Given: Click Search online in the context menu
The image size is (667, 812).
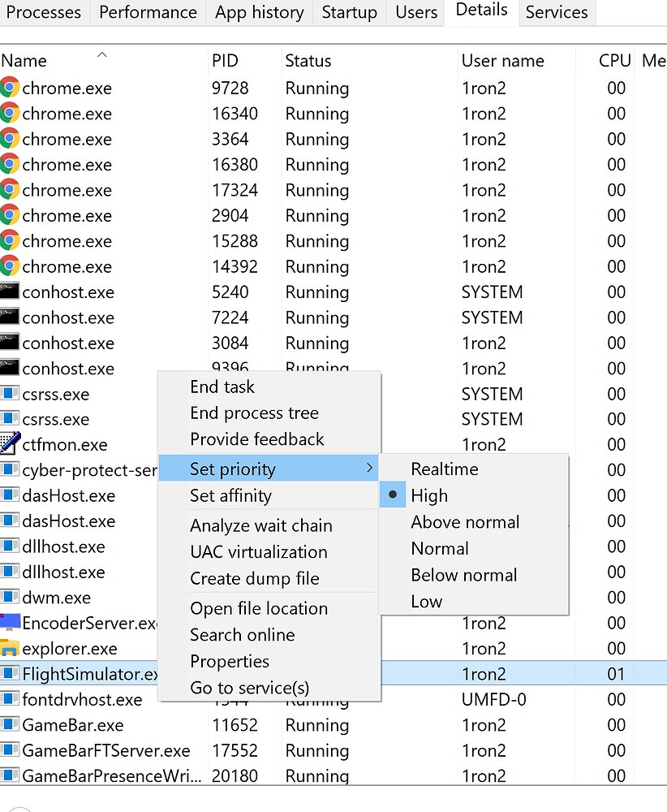Looking at the screenshot, I should (242, 635).
